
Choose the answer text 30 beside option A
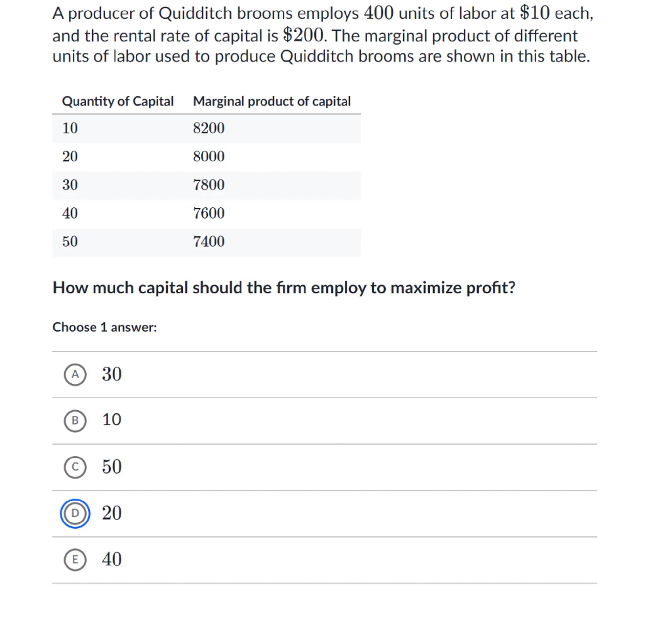(112, 374)
